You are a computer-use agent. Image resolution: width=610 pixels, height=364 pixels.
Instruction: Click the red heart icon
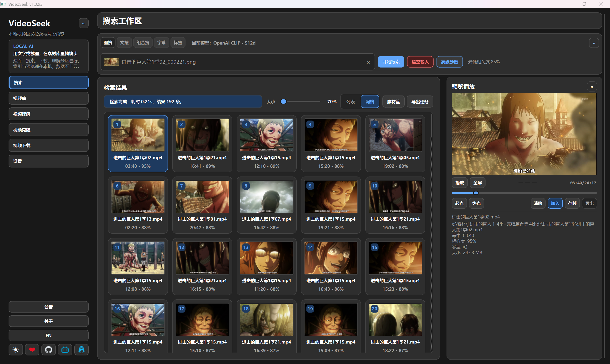[32, 349]
